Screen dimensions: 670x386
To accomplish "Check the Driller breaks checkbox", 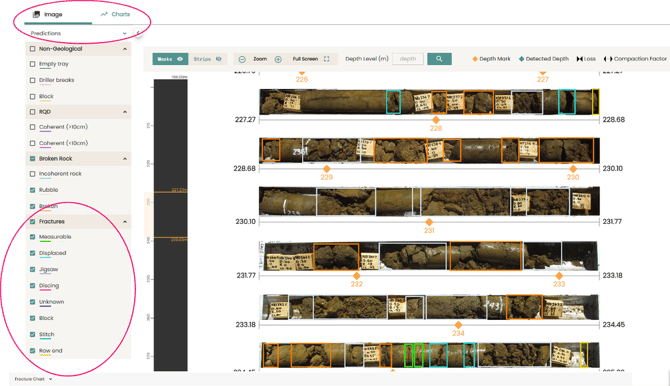I will point(32,80).
